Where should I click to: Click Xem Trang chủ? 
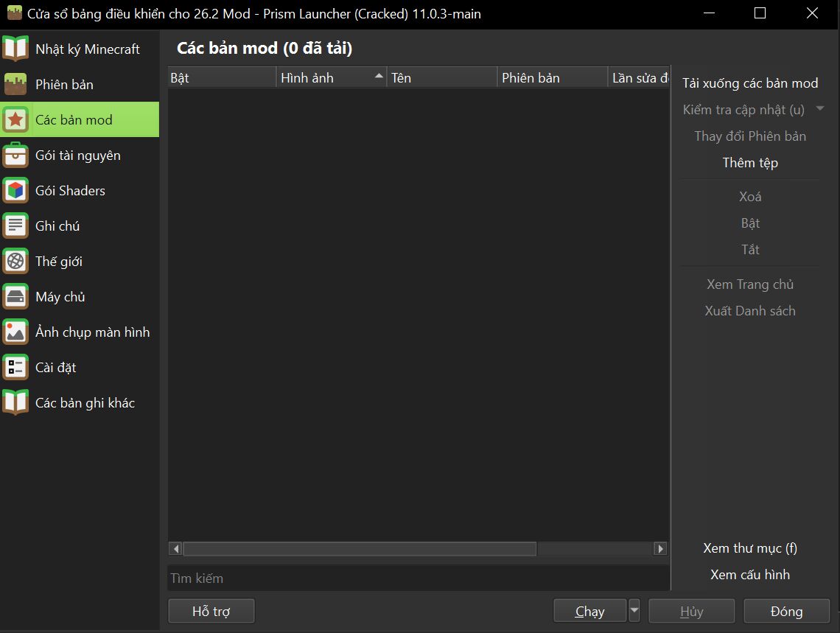[750, 284]
